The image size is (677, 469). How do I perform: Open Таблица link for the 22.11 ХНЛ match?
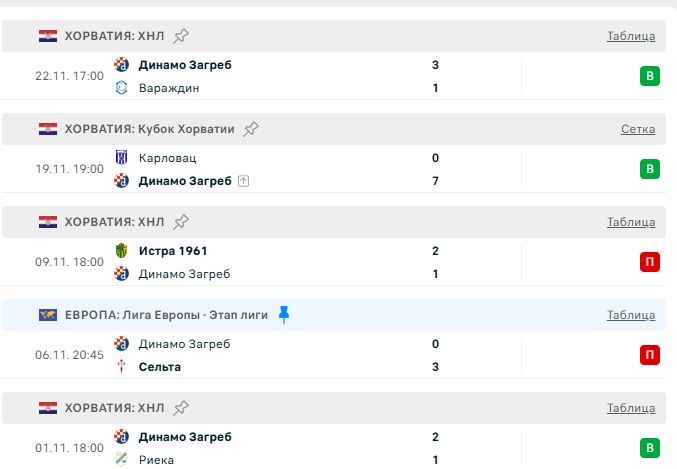click(x=631, y=36)
